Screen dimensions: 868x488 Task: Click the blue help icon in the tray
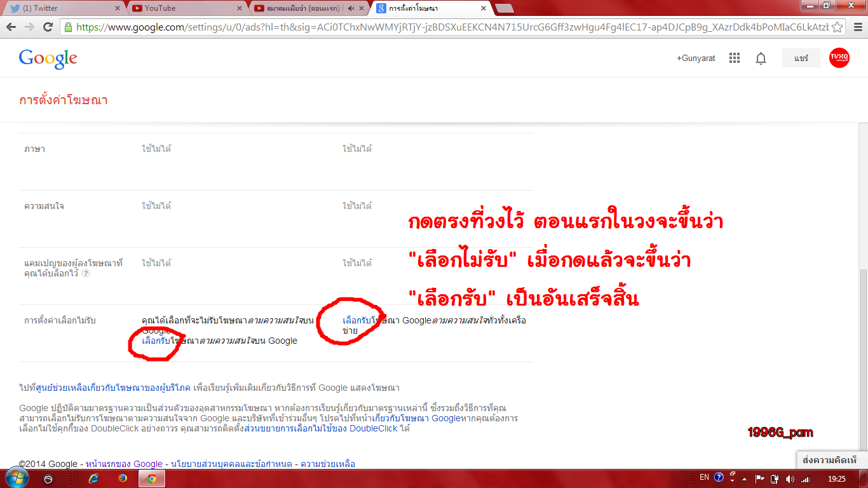click(719, 477)
